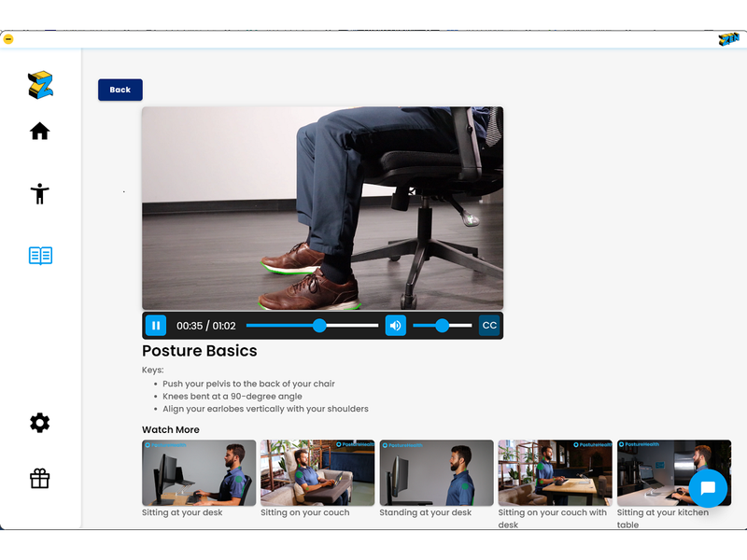Play the Standing at your desk video
Viewport: 747px width, 560px height.
click(x=436, y=473)
